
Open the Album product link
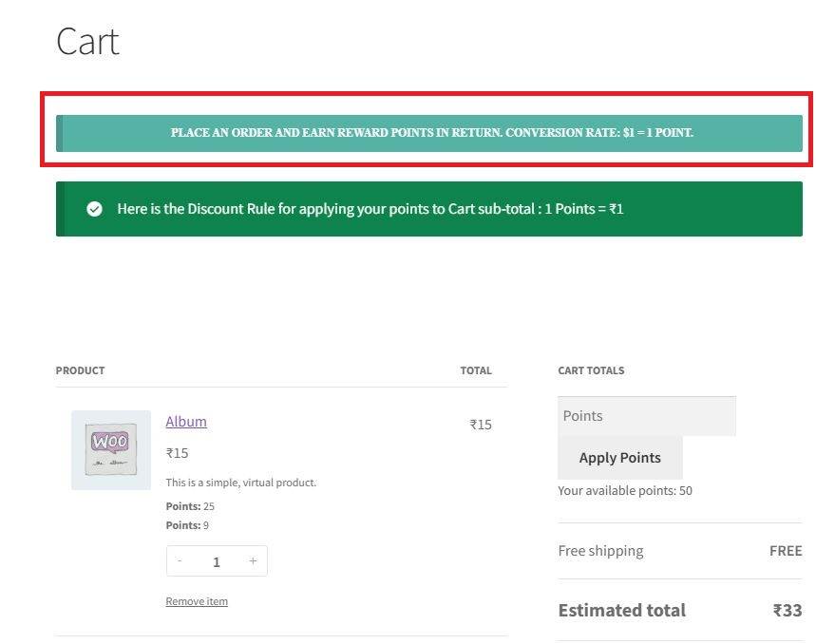(186, 422)
